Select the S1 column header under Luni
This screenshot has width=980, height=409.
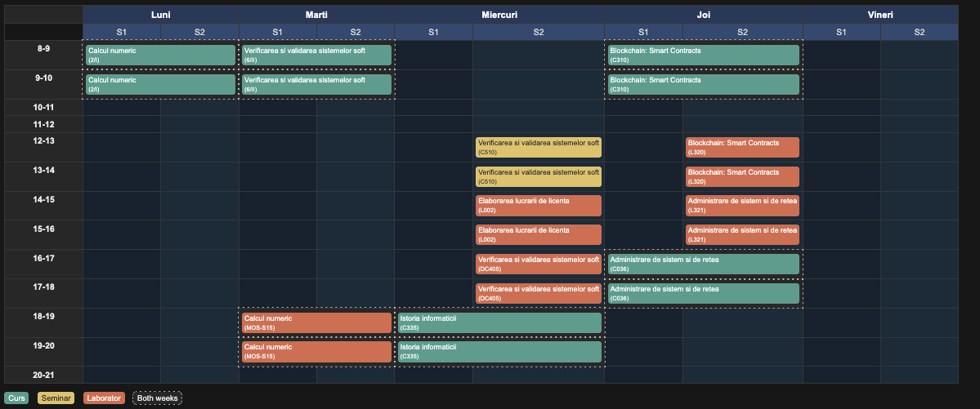122,32
